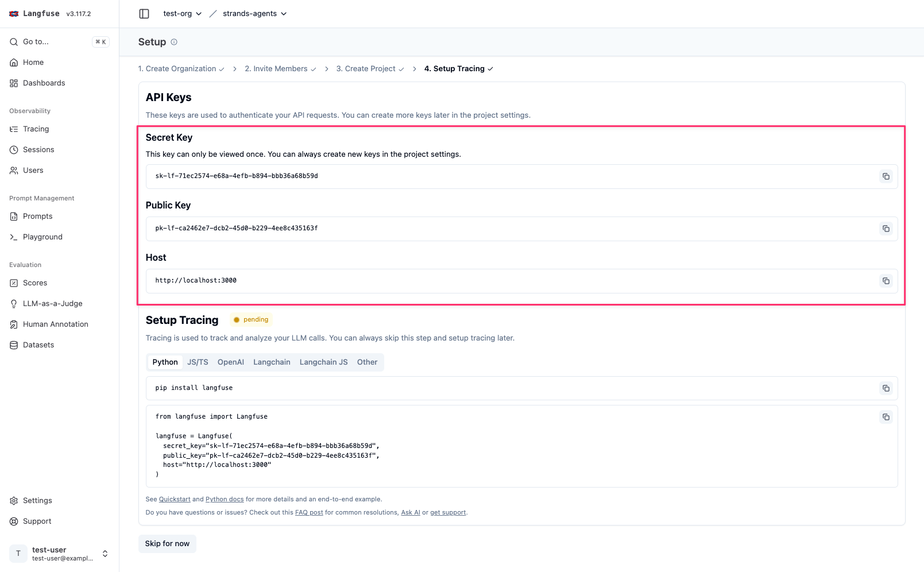Copy the pip install langfuse command
Image resolution: width=924 pixels, height=572 pixels.
886,388
